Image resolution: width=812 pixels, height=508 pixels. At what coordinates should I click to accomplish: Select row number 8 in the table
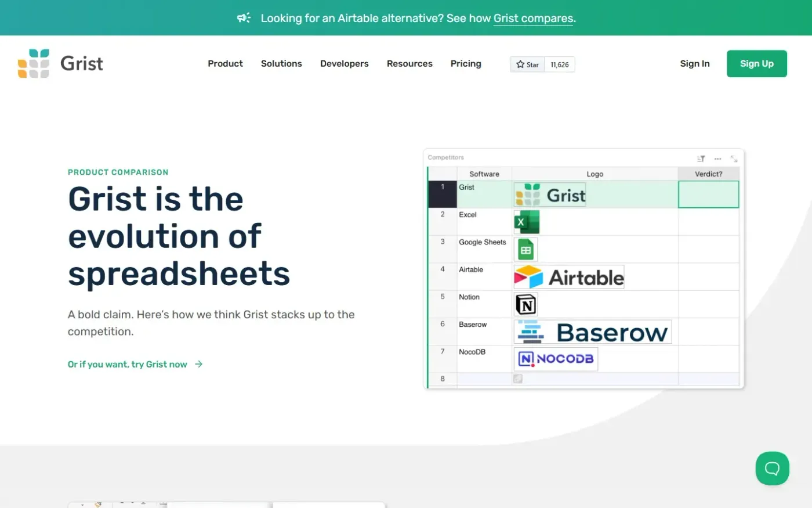443,379
